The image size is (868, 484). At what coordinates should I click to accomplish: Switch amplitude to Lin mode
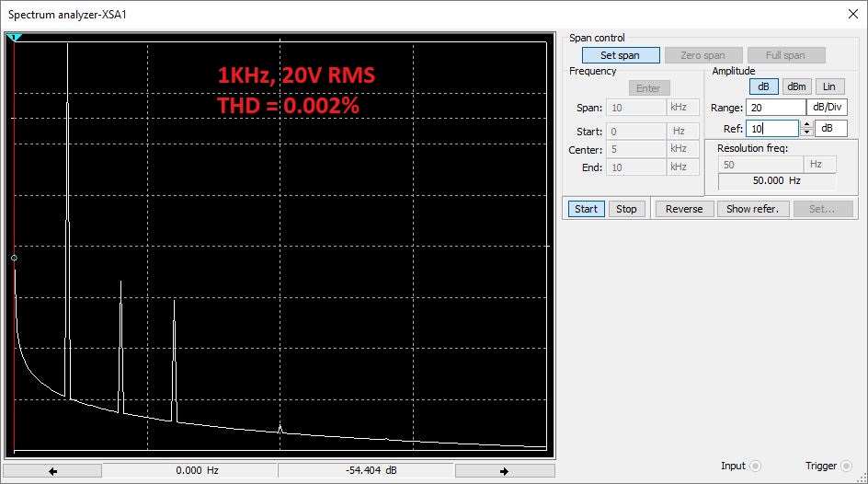[829, 86]
